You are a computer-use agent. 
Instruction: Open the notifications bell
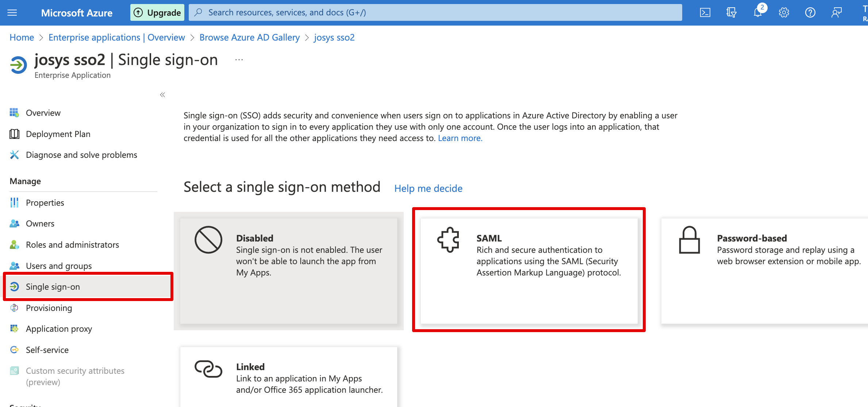point(757,13)
